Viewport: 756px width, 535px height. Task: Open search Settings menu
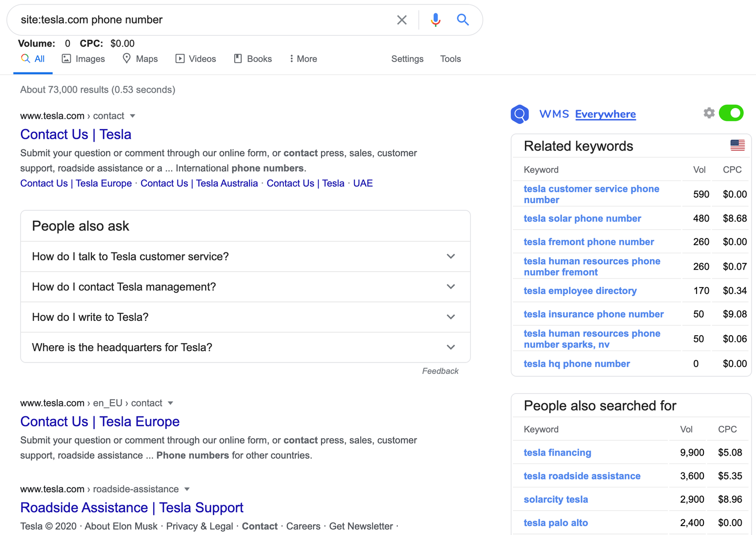coord(407,59)
